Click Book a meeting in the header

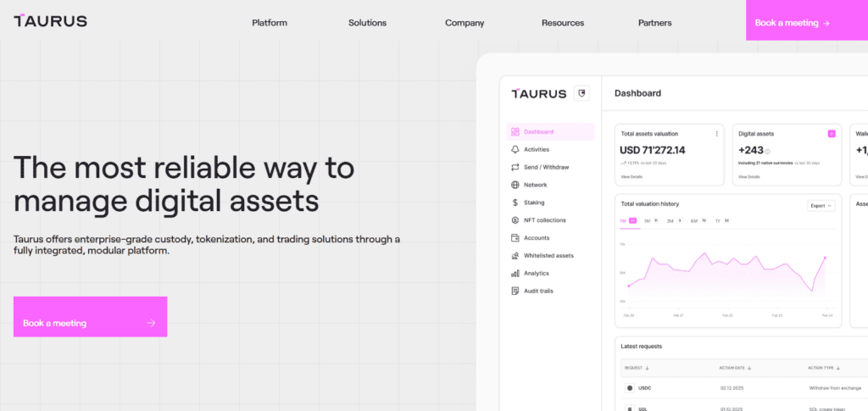[x=807, y=19]
